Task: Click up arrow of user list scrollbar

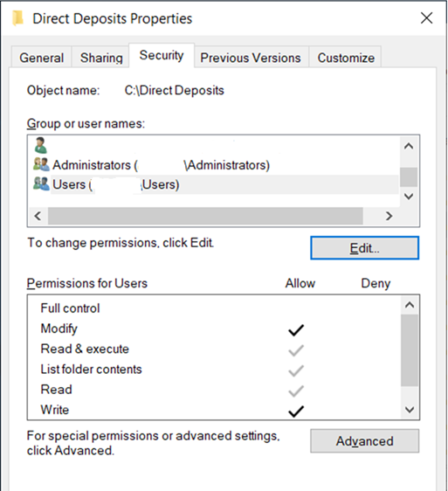Action: pyautogui.click(x=409, y=146)
